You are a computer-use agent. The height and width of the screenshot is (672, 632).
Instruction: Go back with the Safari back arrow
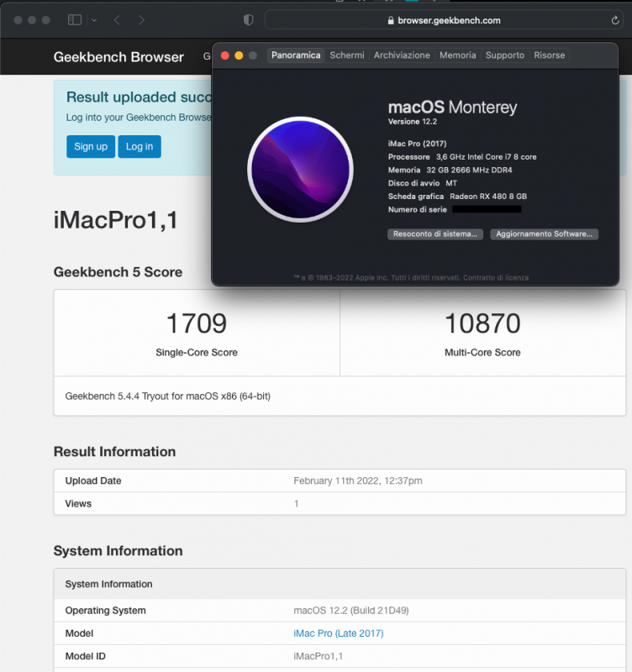point(117,20)
